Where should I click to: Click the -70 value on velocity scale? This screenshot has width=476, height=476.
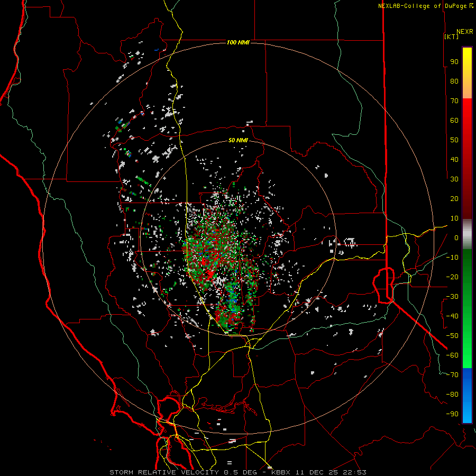(452, 375)
